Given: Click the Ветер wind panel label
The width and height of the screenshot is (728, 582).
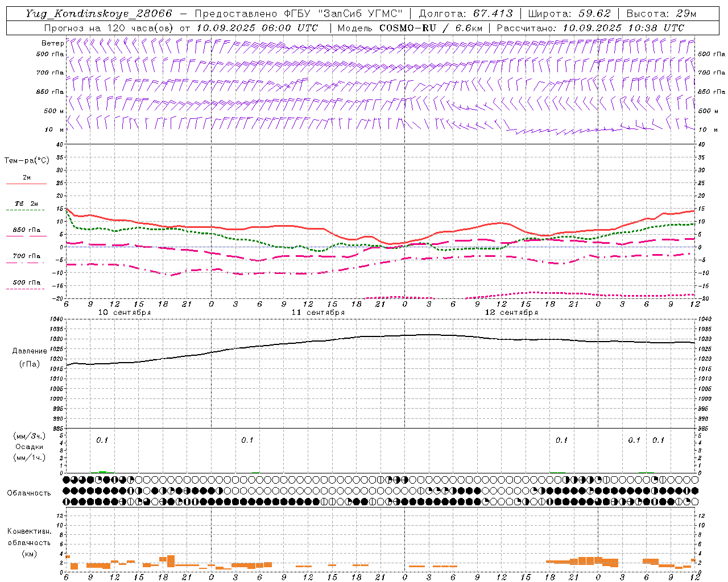Looking at the screenshot, I should pos(53,43).
